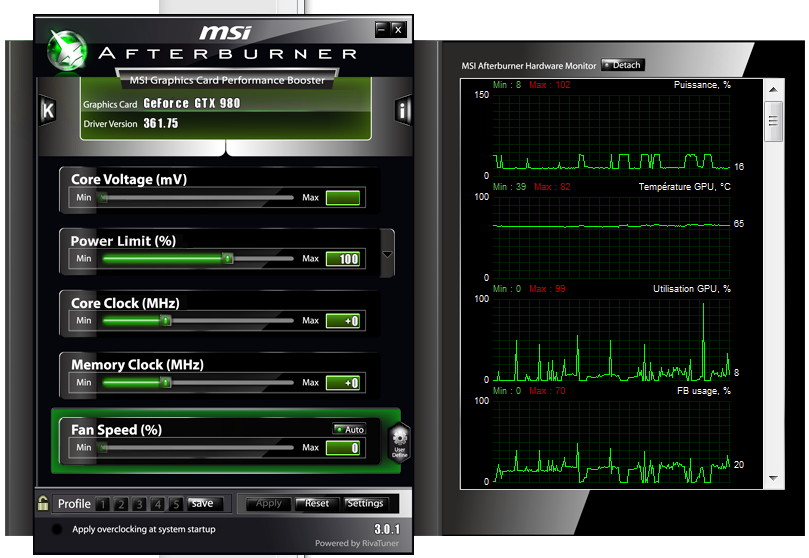Close the Afterburner window
809x558 pixels.
[x=398, y=29]
